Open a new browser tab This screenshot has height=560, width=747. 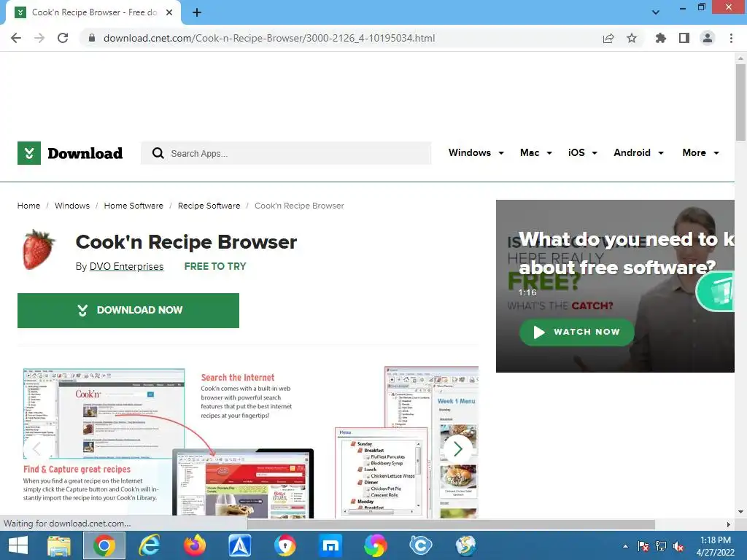tap(197, 12)
